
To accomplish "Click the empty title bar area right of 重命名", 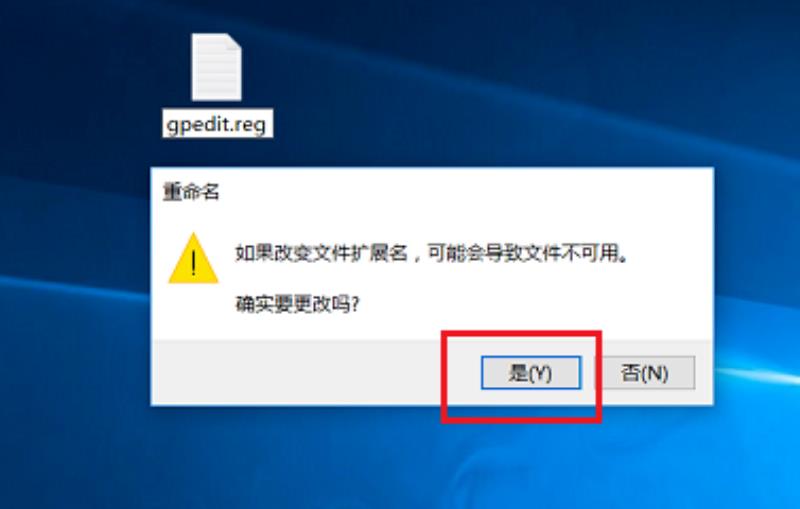I will pyautogui.click(x=459, y=192).
